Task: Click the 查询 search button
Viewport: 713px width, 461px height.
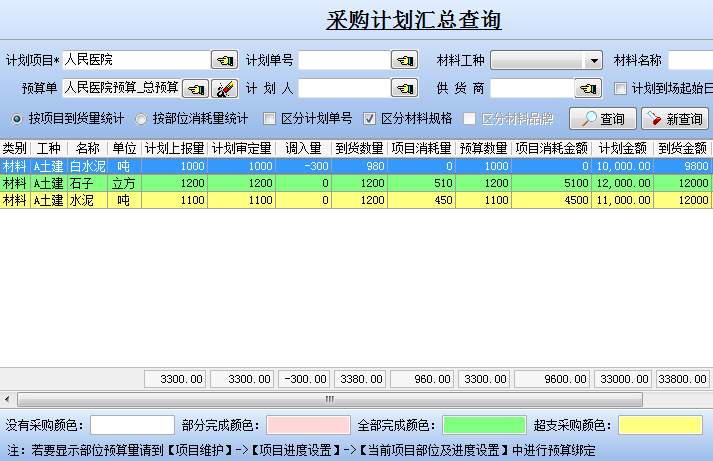Action: [603, 119]
